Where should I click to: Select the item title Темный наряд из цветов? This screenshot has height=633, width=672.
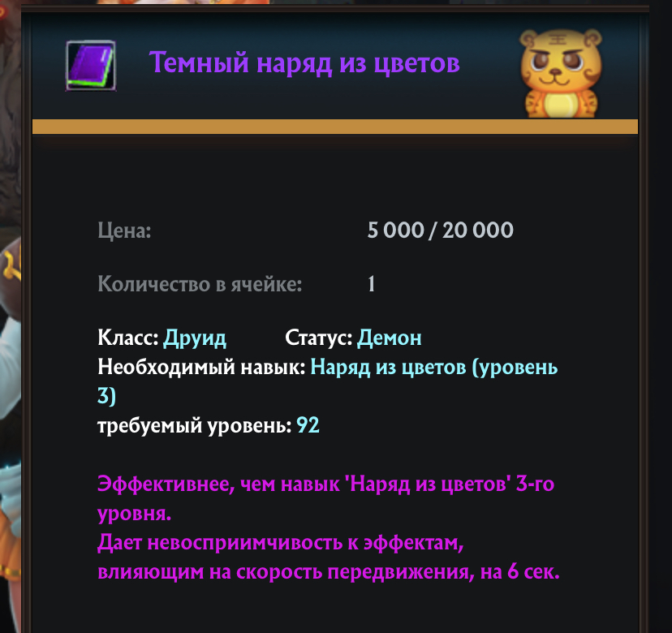click(304, 62)
